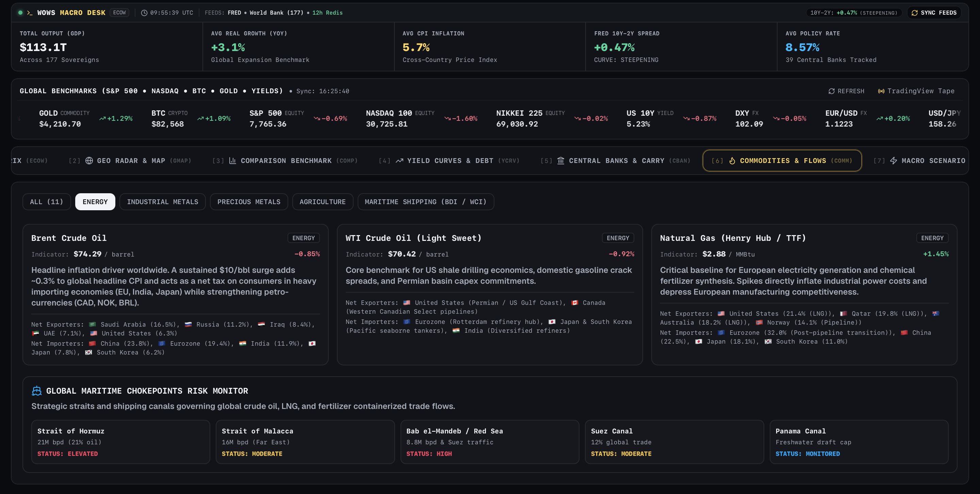Click the lightning icon on Macro Scenario tab
This screenshot has width=980, height=494.
(x=894, y=161)
